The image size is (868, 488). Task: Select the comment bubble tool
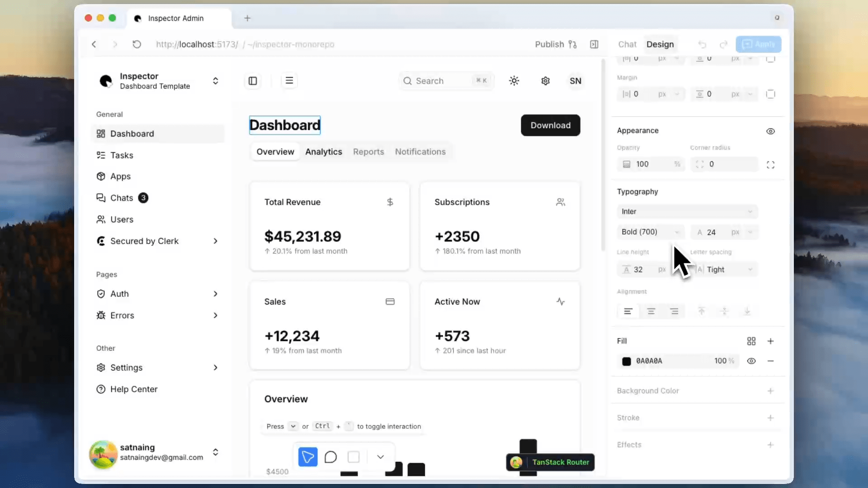330,457
